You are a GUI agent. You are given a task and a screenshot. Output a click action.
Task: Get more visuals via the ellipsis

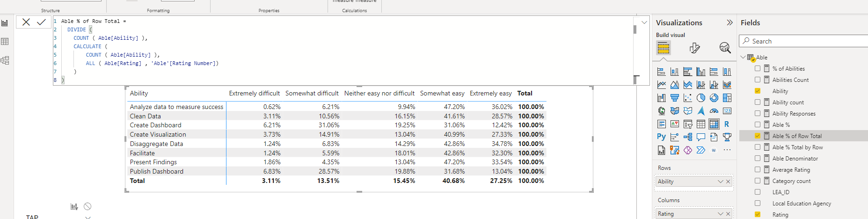(727, 150)
